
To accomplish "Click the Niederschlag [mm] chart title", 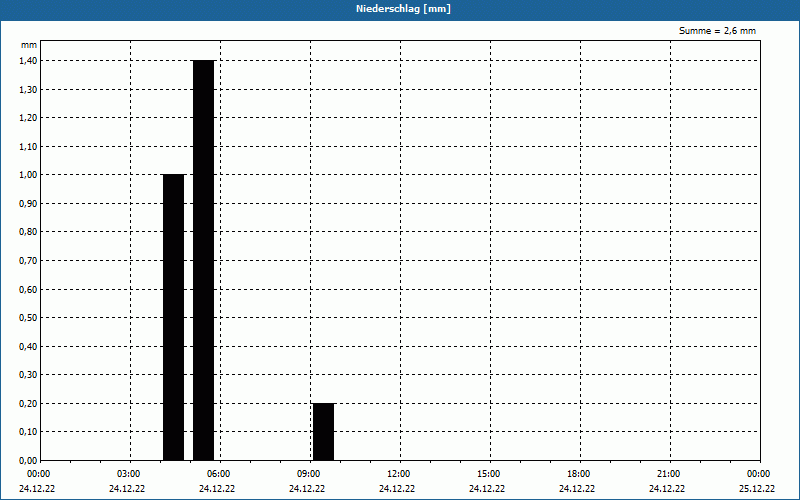I will (x=403, y=9).
